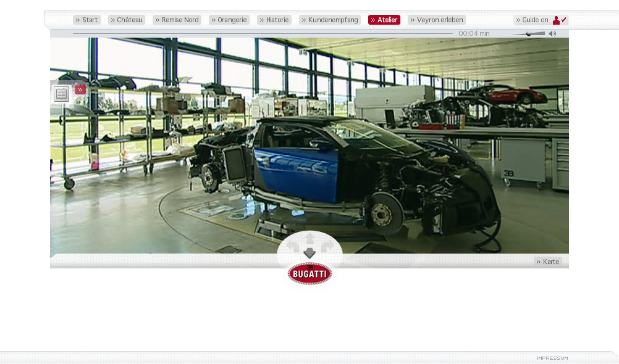619x364 pixels.
Task: Expand the red double-chevron info panel
Action: (x=80, y=89)
